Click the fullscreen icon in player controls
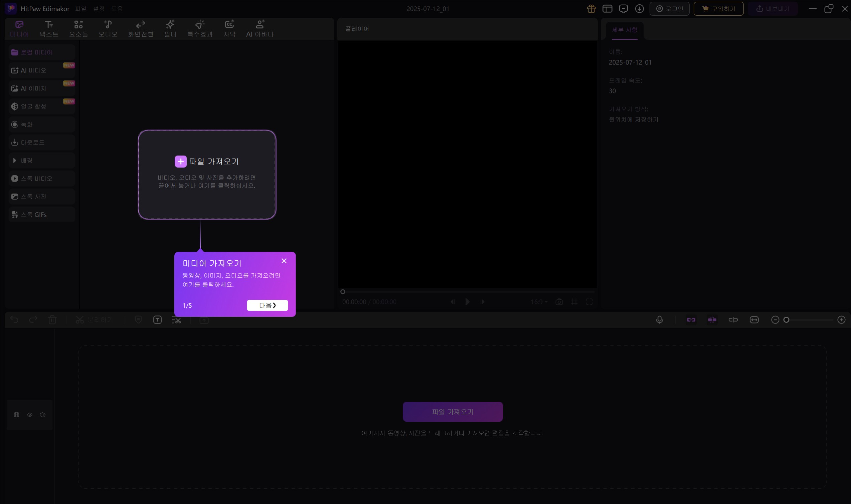Screen dimensions: 851x504 click(x=589, y=302)
